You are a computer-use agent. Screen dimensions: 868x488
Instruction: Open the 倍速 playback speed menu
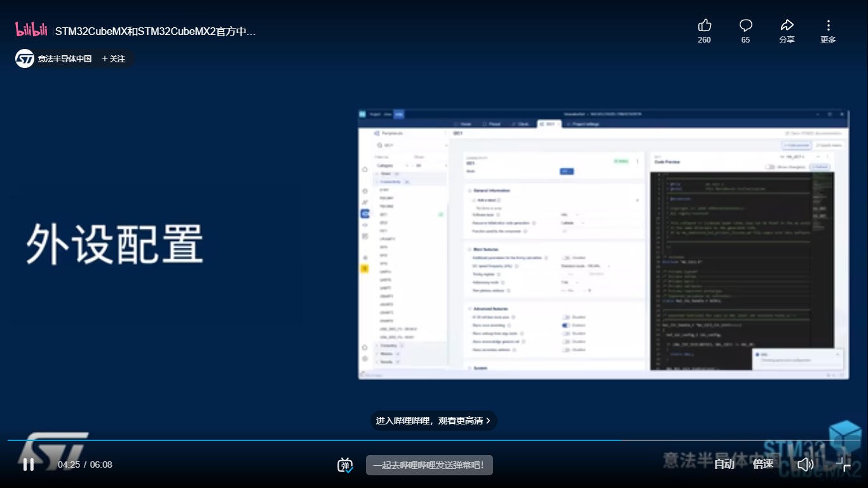click(763, 464)
